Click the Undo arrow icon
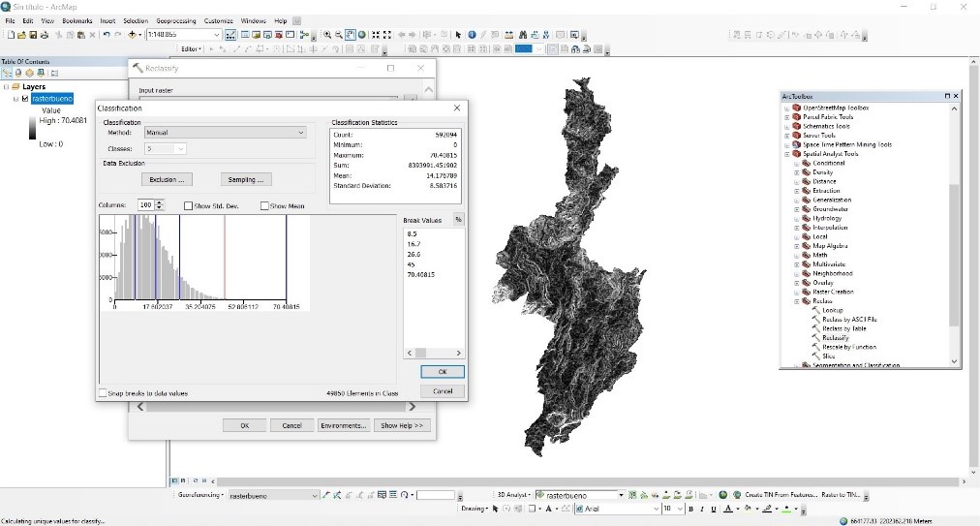 [106, 35]
